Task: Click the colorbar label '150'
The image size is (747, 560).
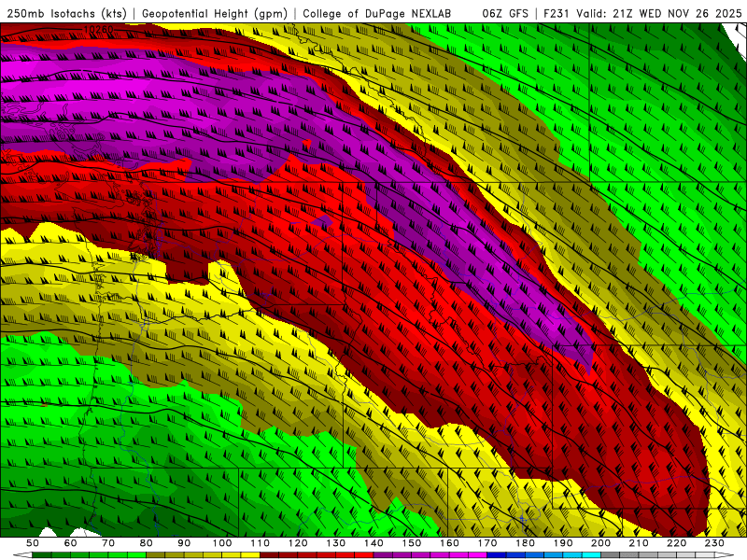Action: [x=412, y=543]
